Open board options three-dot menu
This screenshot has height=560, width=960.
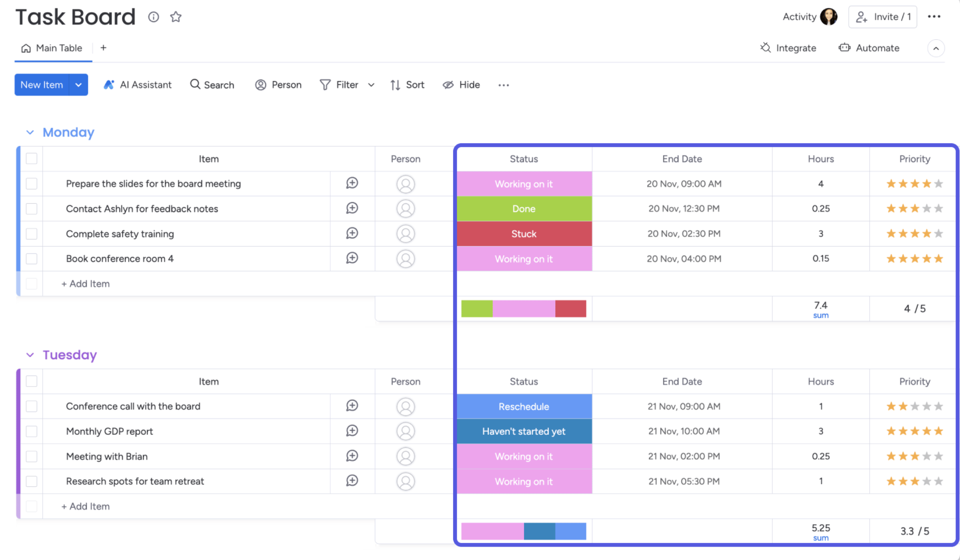[x=934, y=17]
